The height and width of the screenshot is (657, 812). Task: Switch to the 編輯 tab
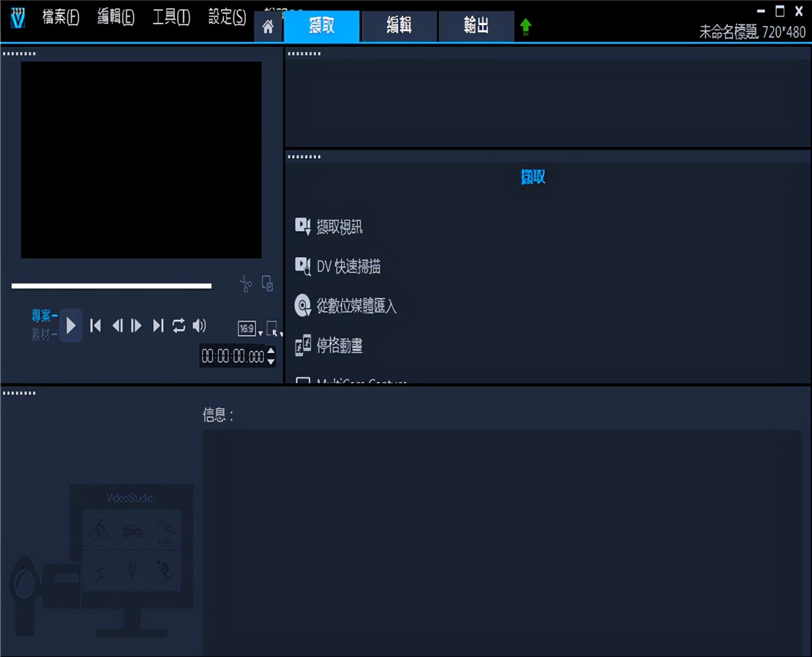[x=398, y=26]
